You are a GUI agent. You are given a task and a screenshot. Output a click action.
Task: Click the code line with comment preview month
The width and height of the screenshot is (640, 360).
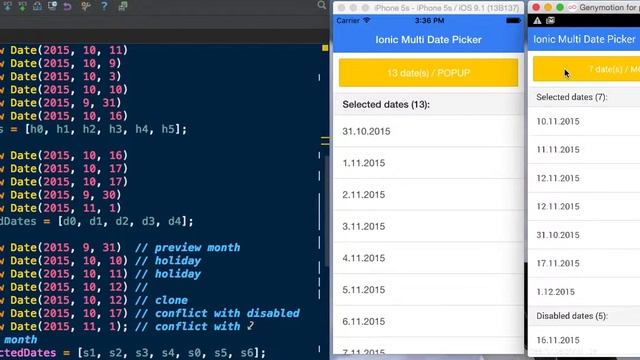120,247
